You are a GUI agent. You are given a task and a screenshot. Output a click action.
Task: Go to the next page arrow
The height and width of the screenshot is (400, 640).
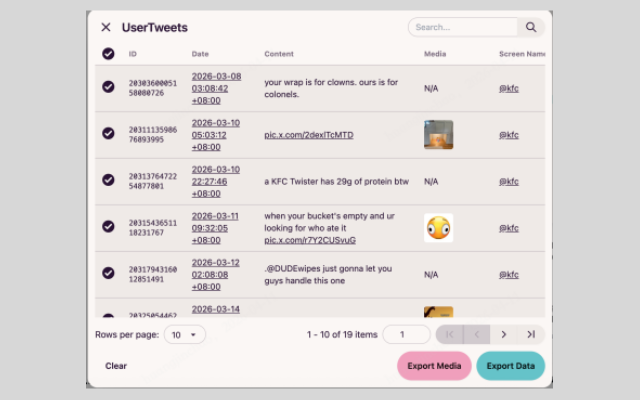pos(504,335)
